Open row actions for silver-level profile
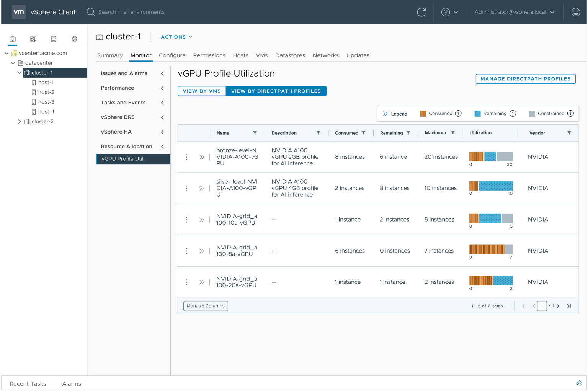This screenshot has width=588, height=391. pos(186,188)
